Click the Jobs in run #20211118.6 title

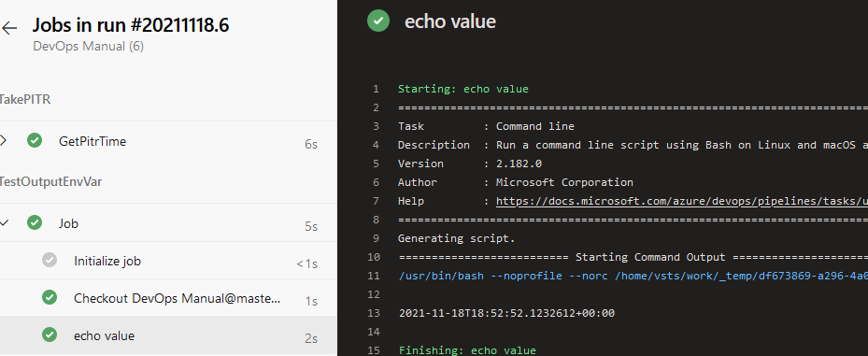tap(131, 25)
